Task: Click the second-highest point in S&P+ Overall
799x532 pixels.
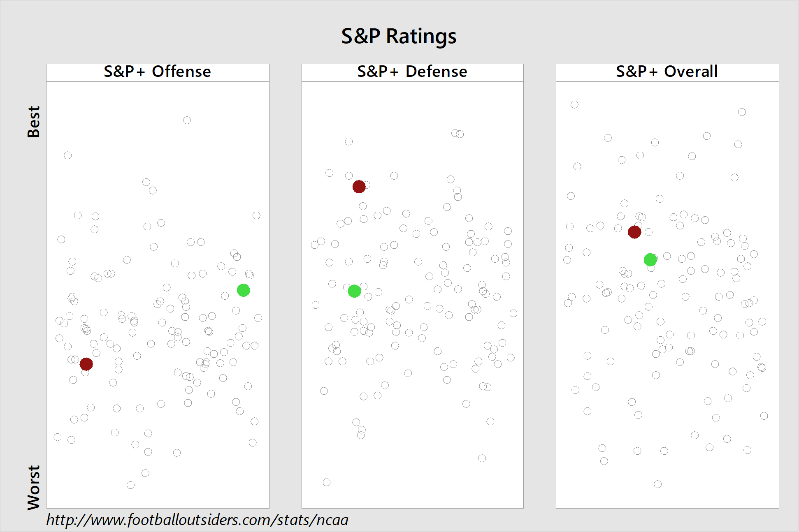Action: (x=742, y=112)
